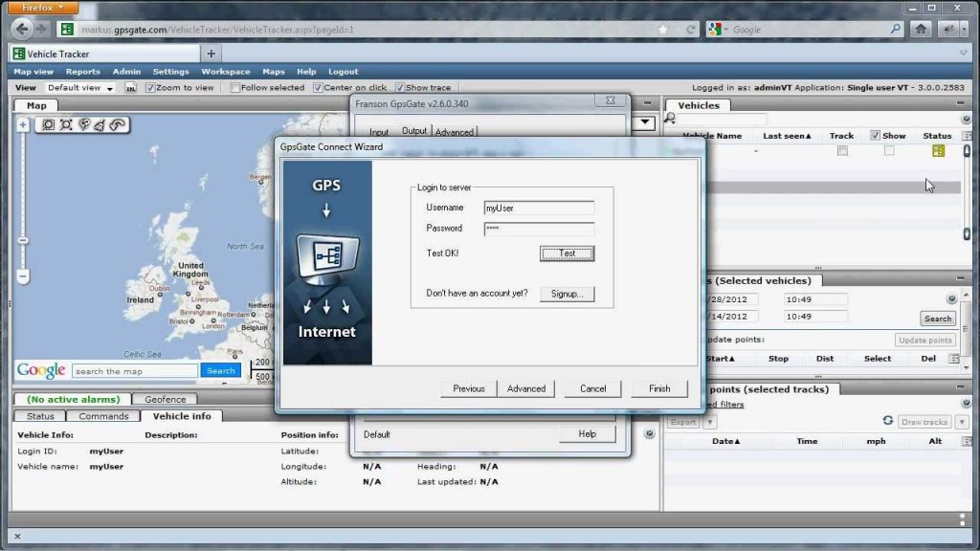This screenshot has height=551, width=980.
Task: Switch to the Geofence tab
Action: [165, 399]
